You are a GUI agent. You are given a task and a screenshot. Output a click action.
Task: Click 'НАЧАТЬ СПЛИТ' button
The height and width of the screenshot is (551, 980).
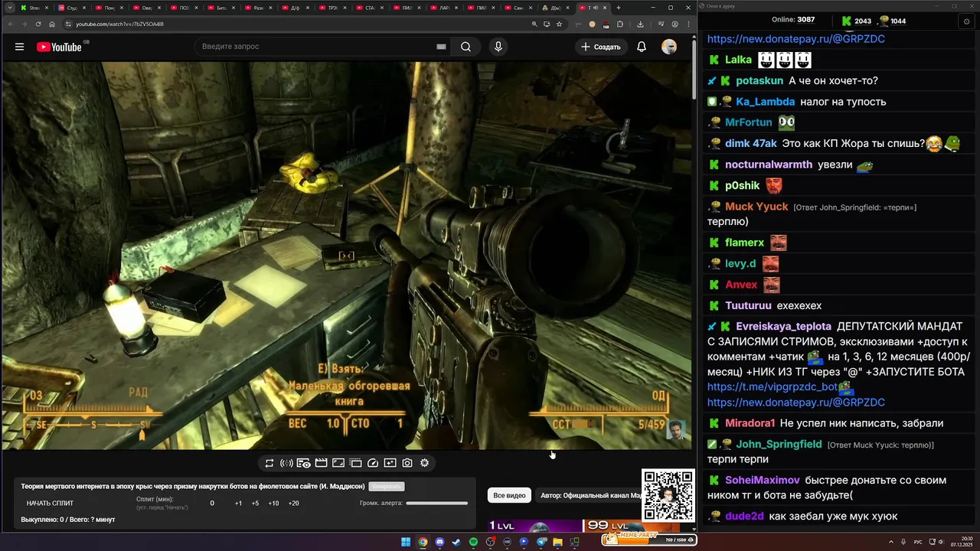pyautogui.click(x=50, y=504)
